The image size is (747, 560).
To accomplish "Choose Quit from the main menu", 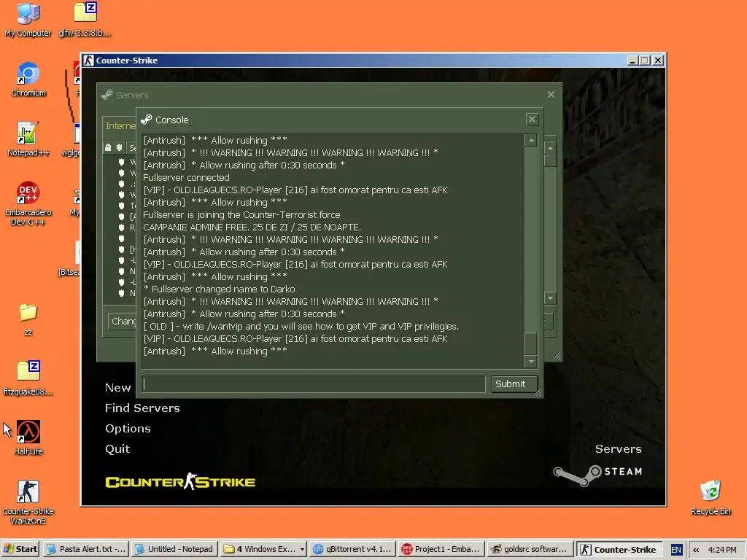I will coord(117,449).
